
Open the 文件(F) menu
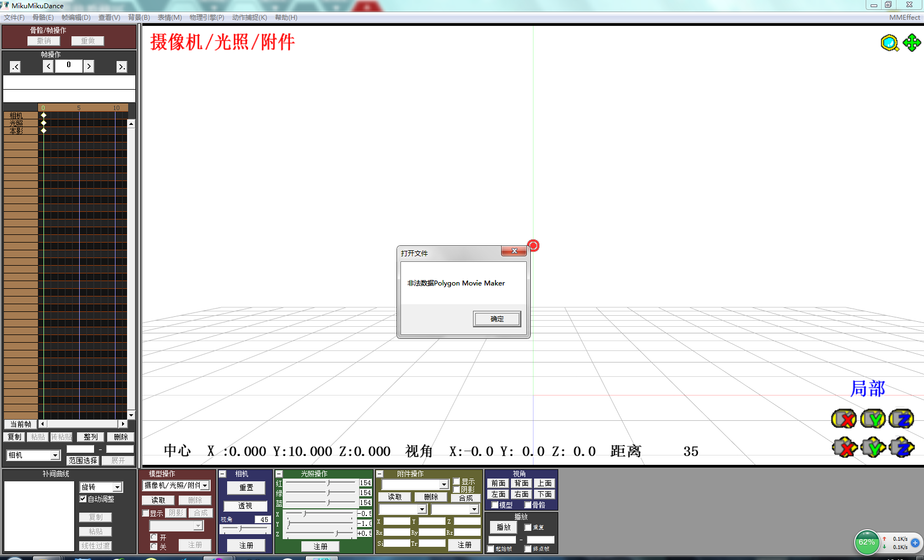coord(14,18)
